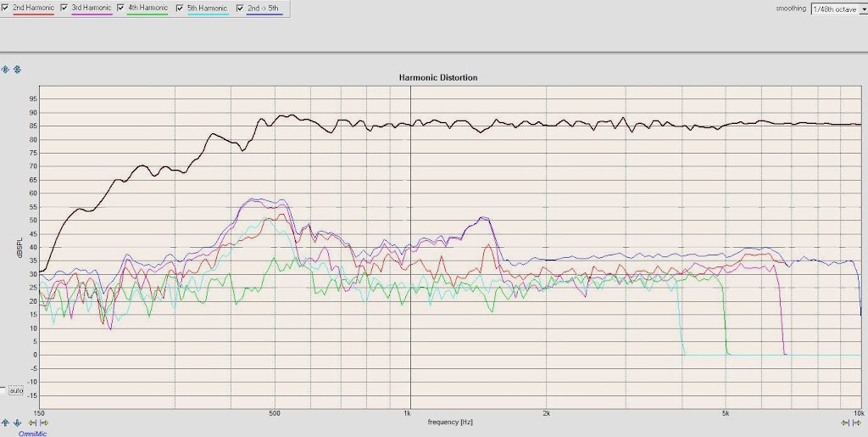Click the "frequency [Hz]" axis label
Screen dimensions: 868x437
(x=450, y=423)
